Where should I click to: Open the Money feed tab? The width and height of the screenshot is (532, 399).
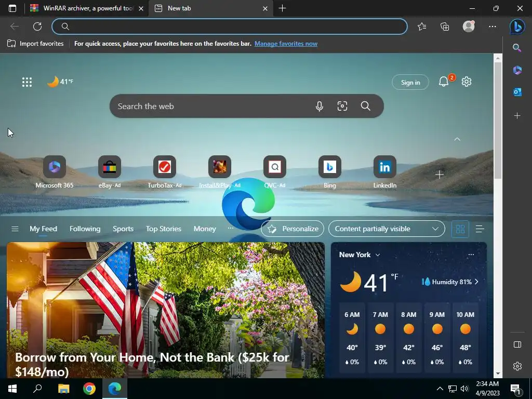tap(205, 229)
